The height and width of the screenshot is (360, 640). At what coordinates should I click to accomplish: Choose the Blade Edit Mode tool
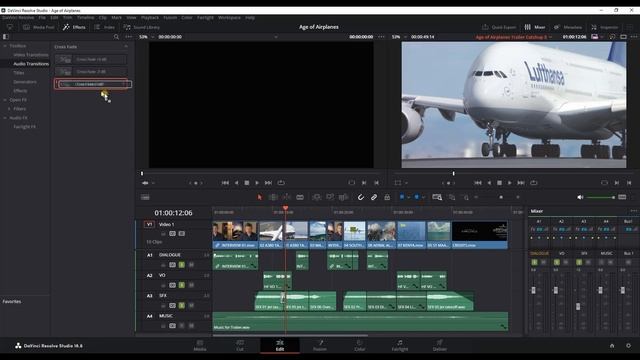pyautogui.click(x=300, y=197)
